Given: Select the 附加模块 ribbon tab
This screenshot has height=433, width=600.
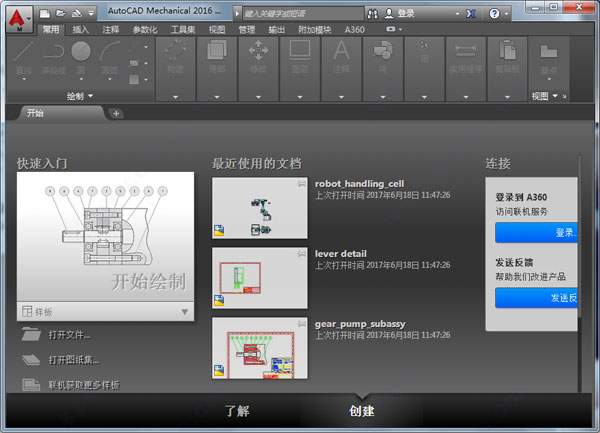Looking at the screenshot, I should 315,29.
